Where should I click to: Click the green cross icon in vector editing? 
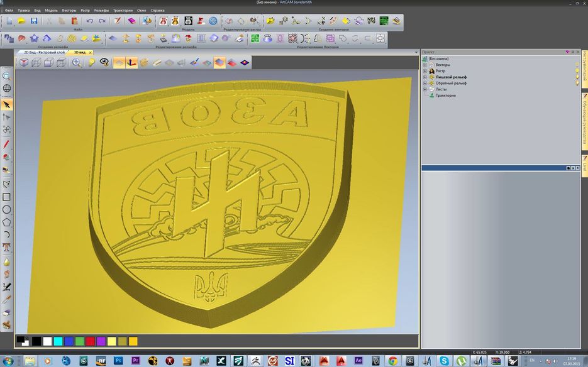coord(255,38)
